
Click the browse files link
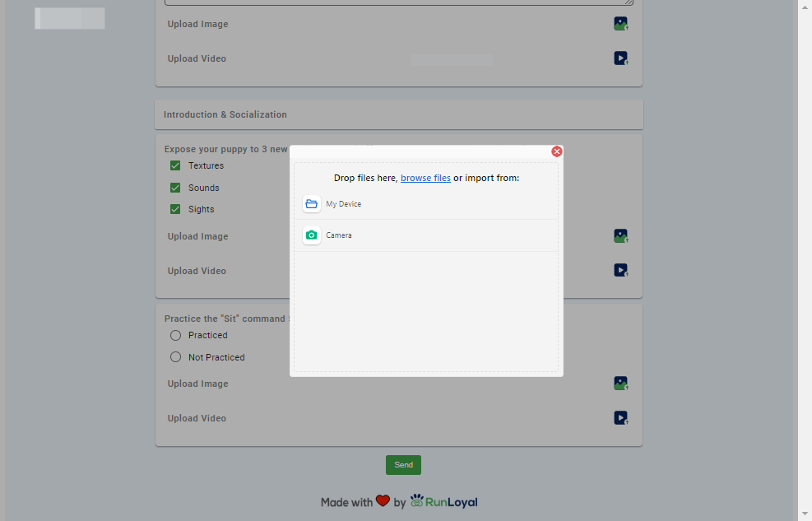[425, 178]
